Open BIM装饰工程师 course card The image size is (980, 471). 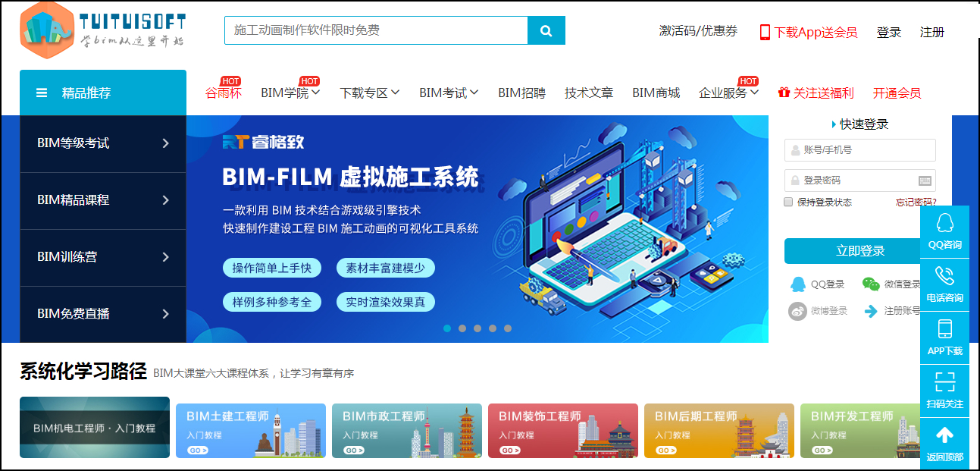coord(563,431)
